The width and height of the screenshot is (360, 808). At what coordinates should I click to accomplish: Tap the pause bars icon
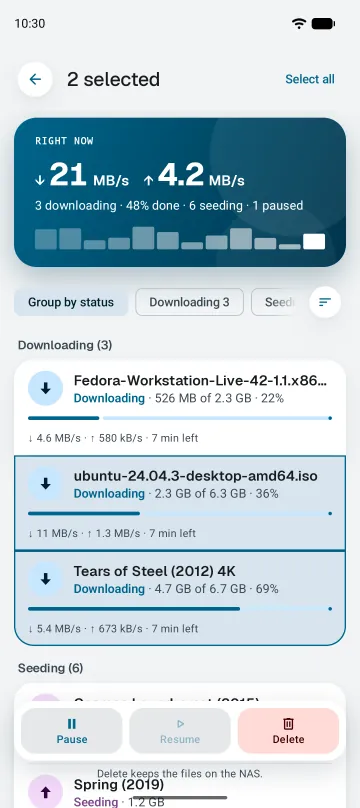click(72, 724)
